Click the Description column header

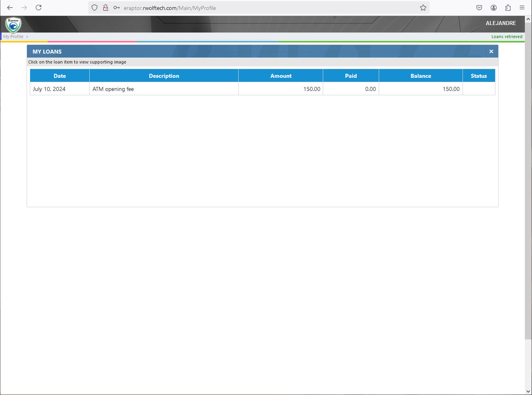tap(164, 76)
